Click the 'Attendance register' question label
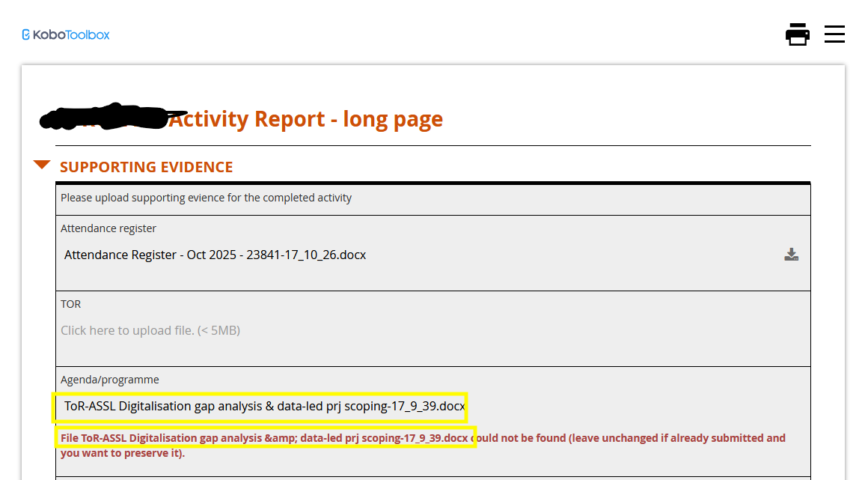 point(109,228)
